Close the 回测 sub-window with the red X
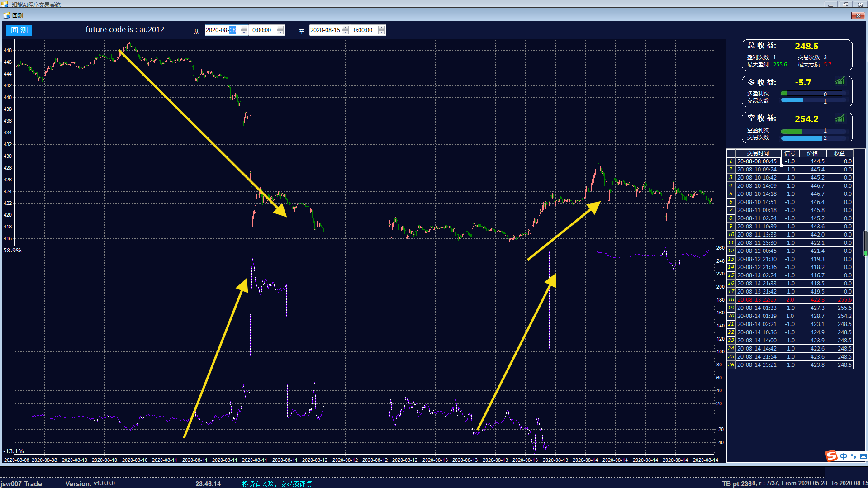 [x=858, y=15]
